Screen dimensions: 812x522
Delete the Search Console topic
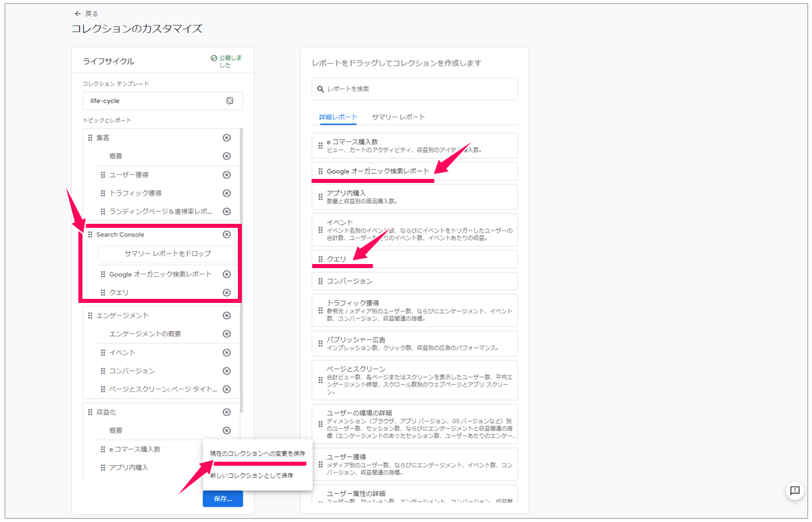click(x=226, y=235)
